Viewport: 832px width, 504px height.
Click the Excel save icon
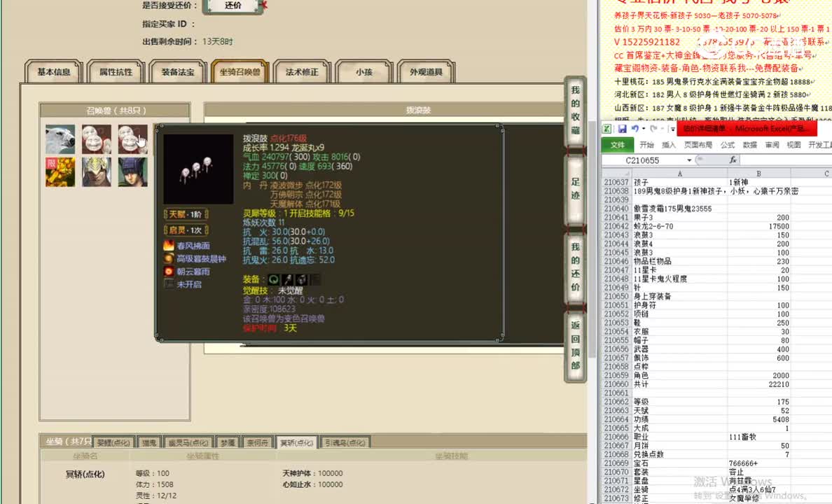coord(623,129)
